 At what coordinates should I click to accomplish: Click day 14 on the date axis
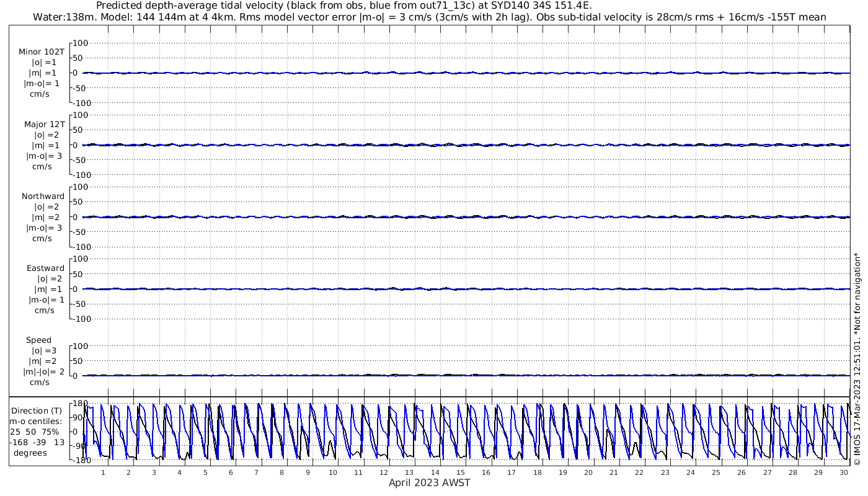point(435,472)
